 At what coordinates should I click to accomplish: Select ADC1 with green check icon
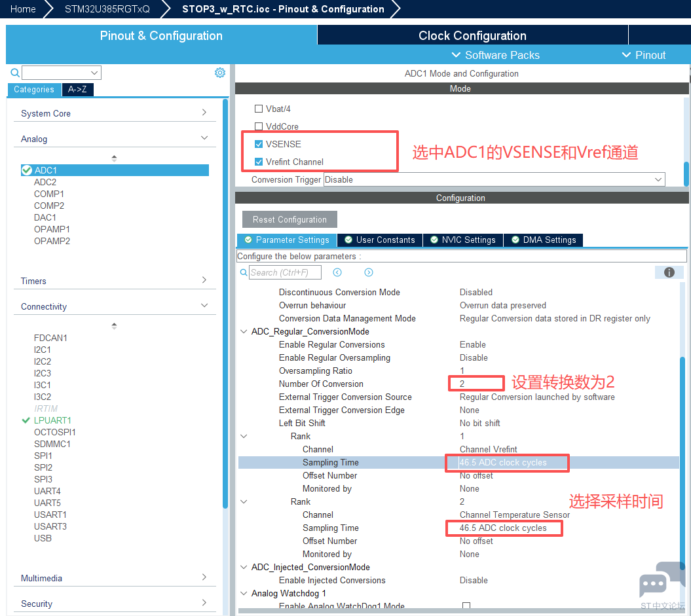[x=27, y=170]
